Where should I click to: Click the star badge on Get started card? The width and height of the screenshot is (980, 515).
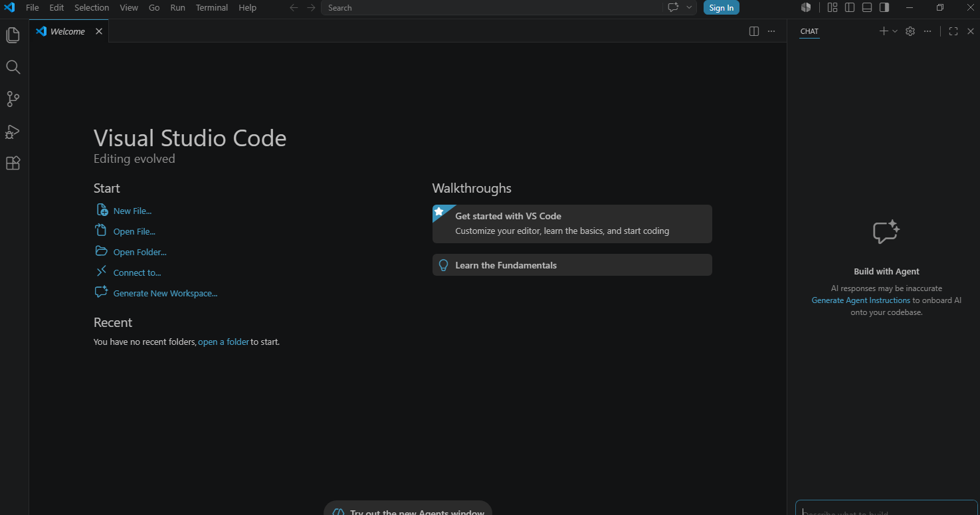pyautogui.click(x=439, y=211)
